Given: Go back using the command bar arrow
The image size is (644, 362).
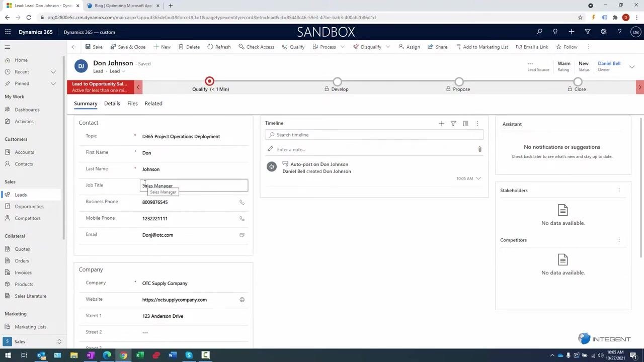Looking at the screenshot, I should tap(74, 47).
